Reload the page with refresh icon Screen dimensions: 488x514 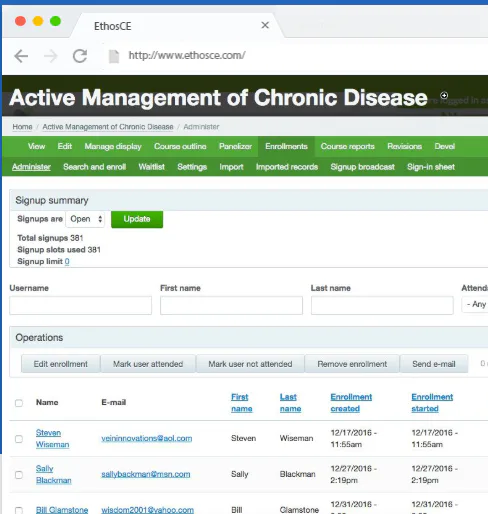pyautogui.click(x=80, y=56)
